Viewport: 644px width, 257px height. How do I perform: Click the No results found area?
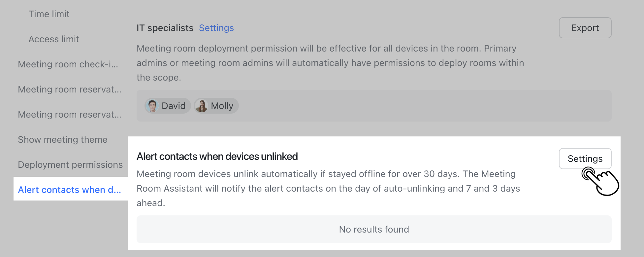click(x=374, y=229)
